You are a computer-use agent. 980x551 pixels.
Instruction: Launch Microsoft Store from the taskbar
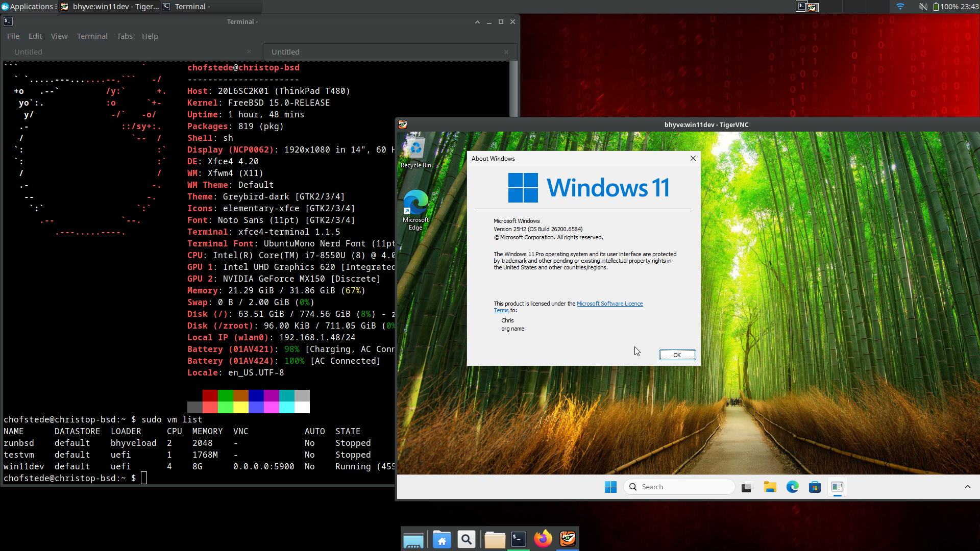[815, 487]
